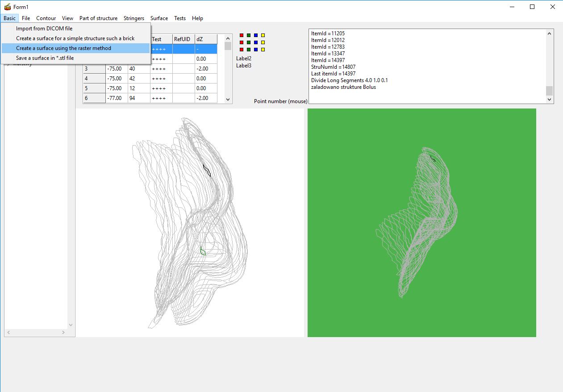This screenshot has height=392, width=563.
Task: Select Create a surface using the raster method
Action: click(x=63, y=48)
